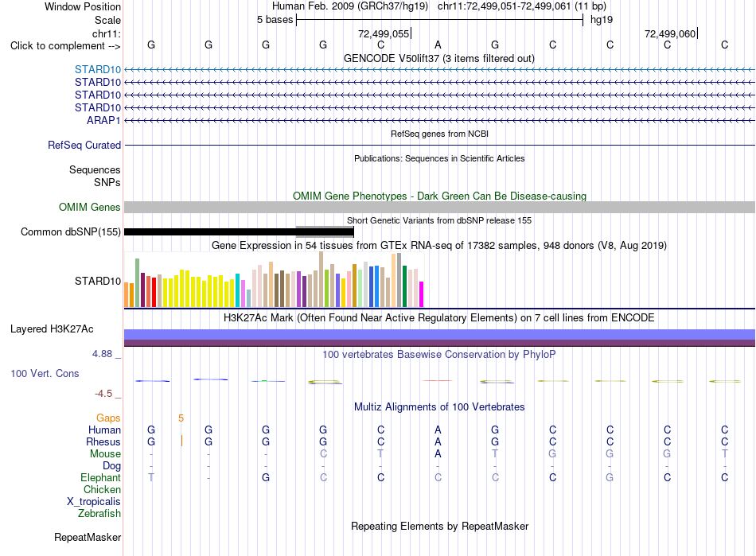Click the position label 72,499,055
This screenshot has height=556, width=756.
(x=384, y=33)
